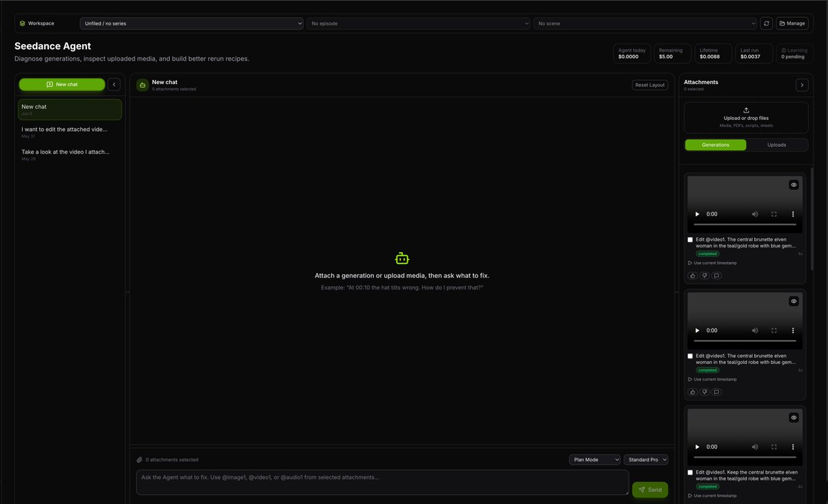Click the 'Agent today $0.0000' stat card
The height and width of the screenshot is (504, 828).
pyautogui.click(x=632, y=54)
